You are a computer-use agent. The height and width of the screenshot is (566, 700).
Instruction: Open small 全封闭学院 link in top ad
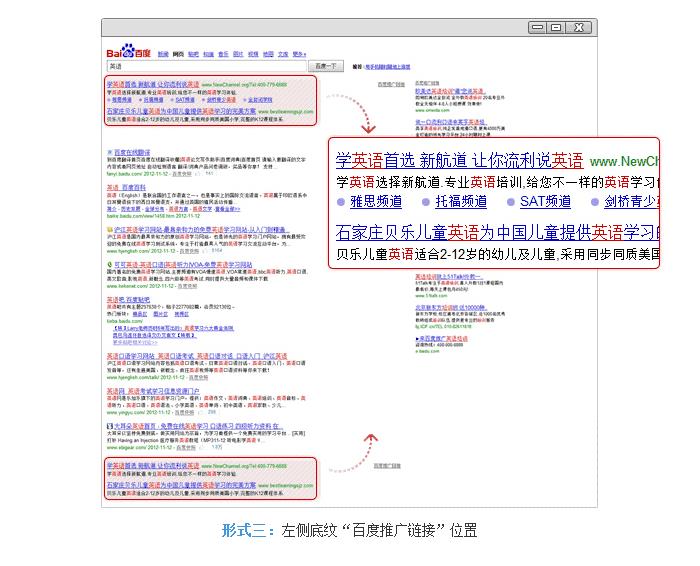click(260, 100)
